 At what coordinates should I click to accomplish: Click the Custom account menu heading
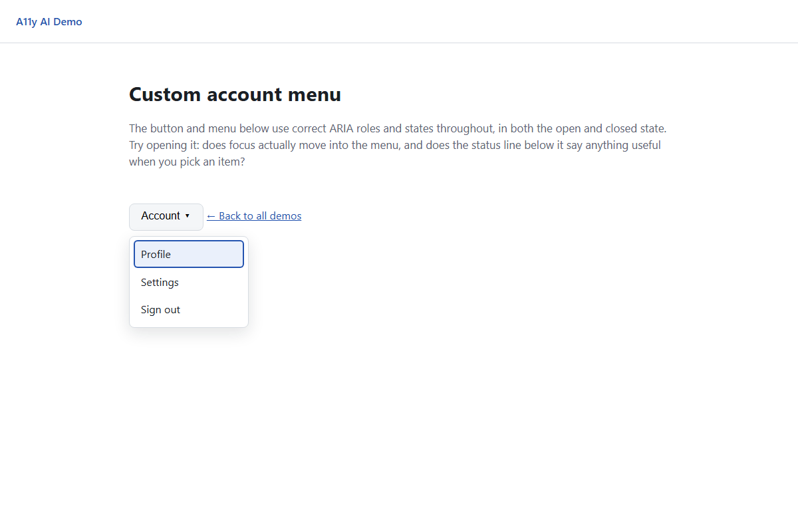[235, 94]
